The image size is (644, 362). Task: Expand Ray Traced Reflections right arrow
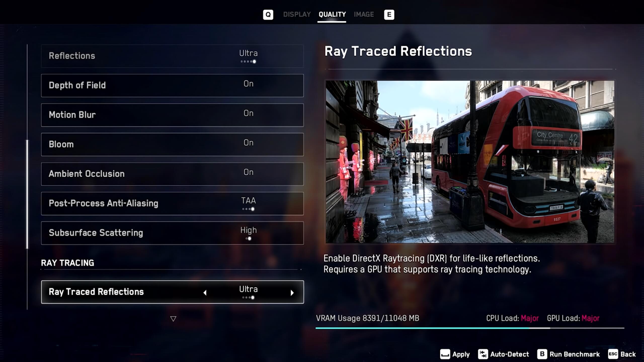pyautogui.click(x=292, y=292)
